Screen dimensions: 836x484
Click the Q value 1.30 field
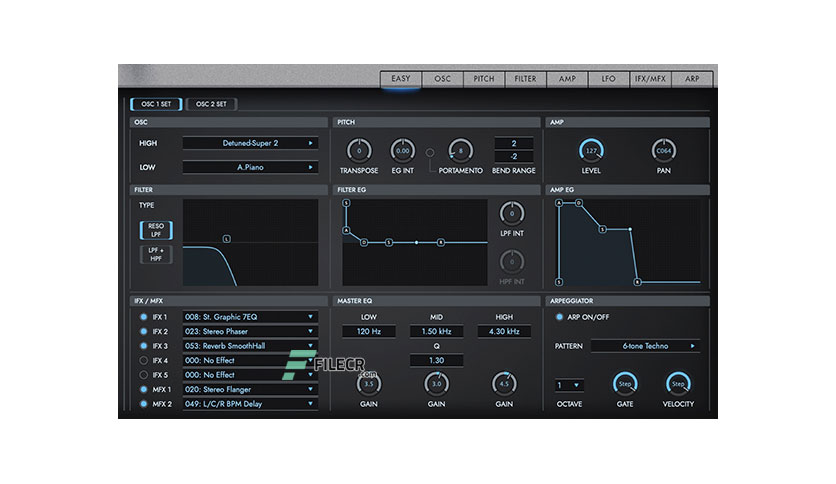[x=436, y=360]
